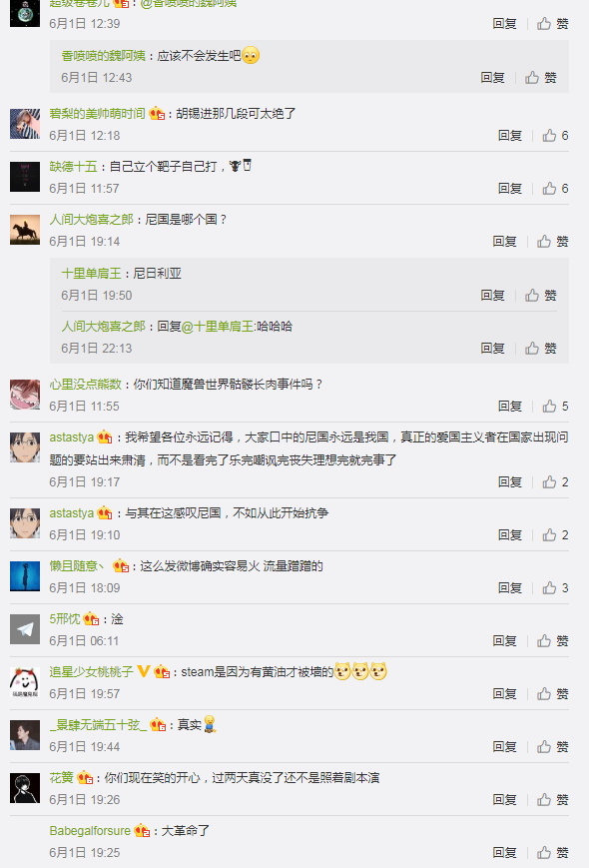
Task: Like 十里单肩王's reply 尼日利亚
Action: pos(540,295)
